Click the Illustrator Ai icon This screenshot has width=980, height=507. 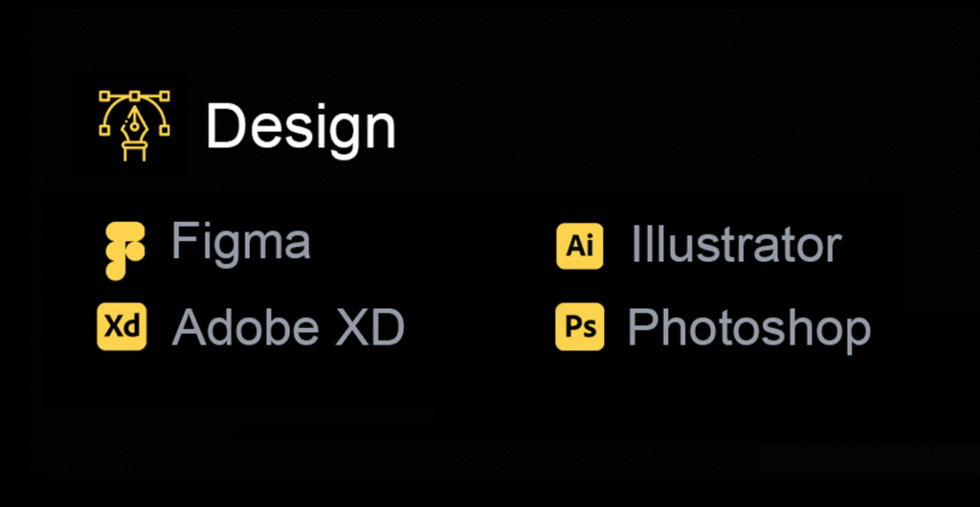(580, 247)
